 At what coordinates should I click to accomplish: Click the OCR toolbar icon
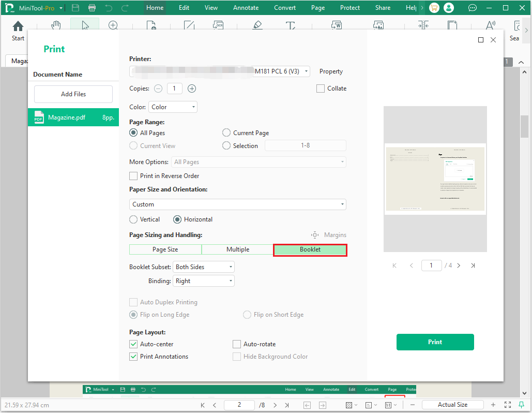pos(218,25)
